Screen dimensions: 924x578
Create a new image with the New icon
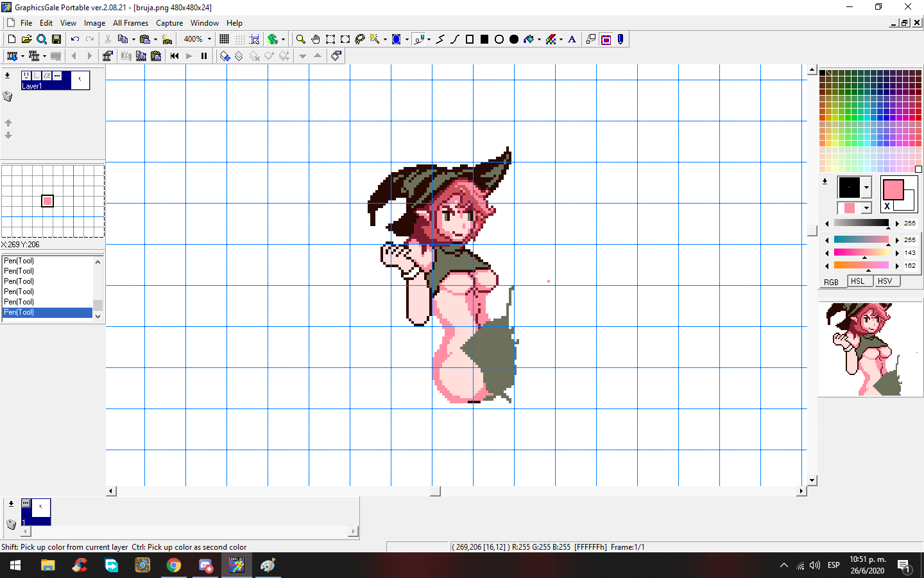(12, 39)
